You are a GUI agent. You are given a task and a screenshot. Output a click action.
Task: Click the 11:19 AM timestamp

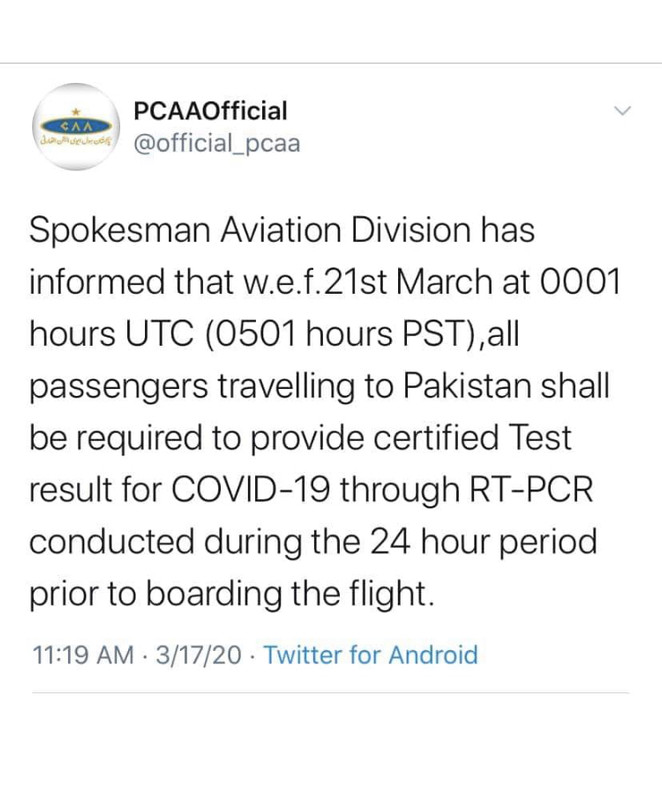point(83,655)
